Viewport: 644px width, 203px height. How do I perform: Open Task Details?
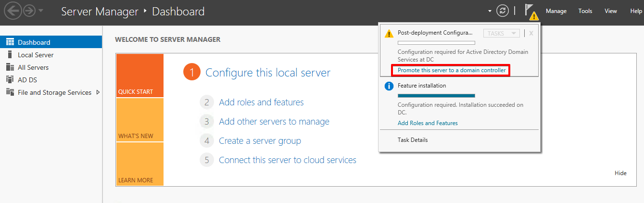click(413, 140)
